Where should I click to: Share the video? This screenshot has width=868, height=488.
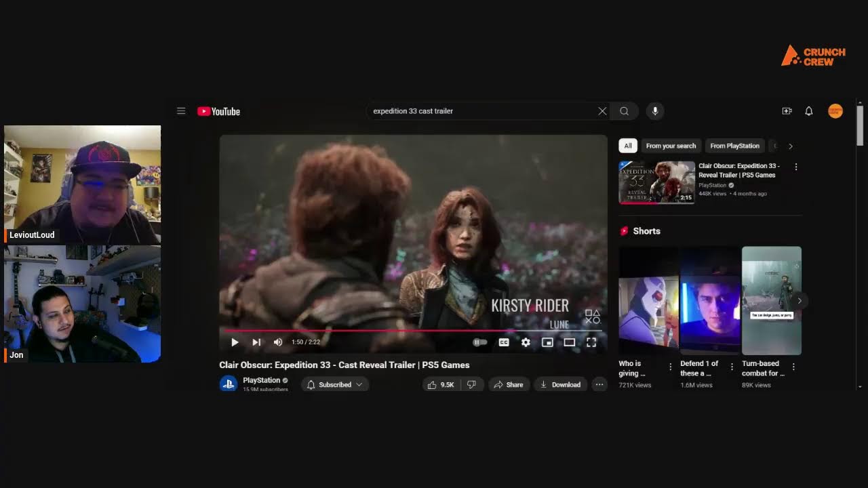[509, 384]
